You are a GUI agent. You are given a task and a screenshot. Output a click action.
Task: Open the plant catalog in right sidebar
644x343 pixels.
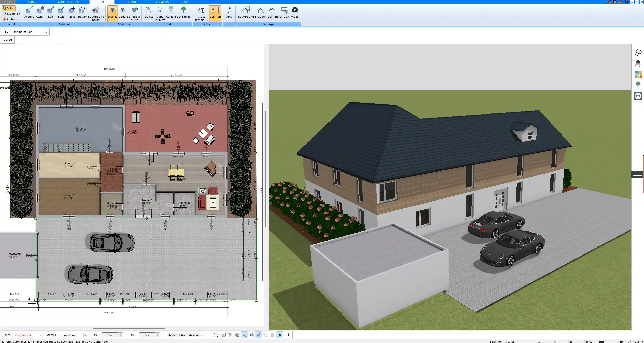[x=638, y=85]
